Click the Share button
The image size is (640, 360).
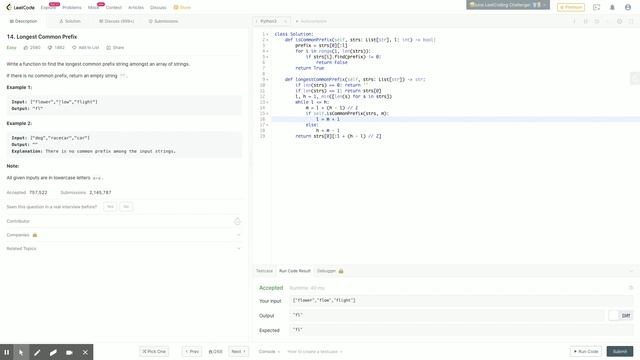(115, 47)
